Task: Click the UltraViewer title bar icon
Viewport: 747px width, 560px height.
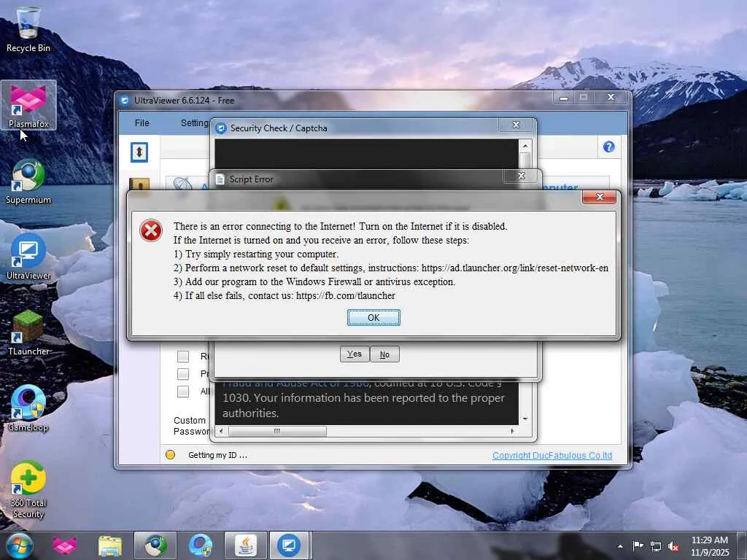Action: click(x=125, y=101)
